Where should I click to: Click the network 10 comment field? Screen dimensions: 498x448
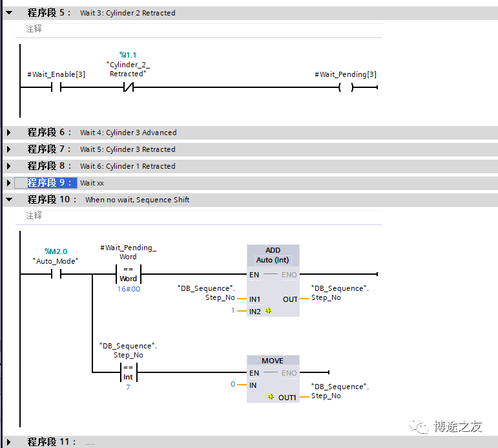[203, 215]
